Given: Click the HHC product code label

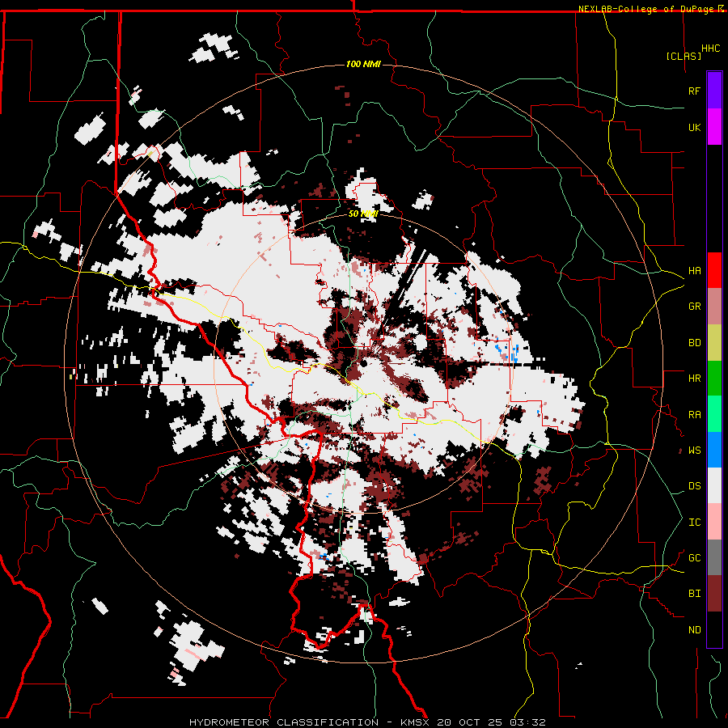Looking at the screenshot, I should coord(710,49).
